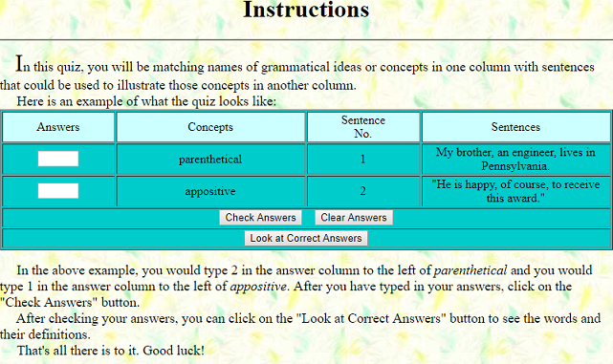Click the sentence about receiving this award
The height and width of the screenshot is (364, 613).
[x=515, y=191]
